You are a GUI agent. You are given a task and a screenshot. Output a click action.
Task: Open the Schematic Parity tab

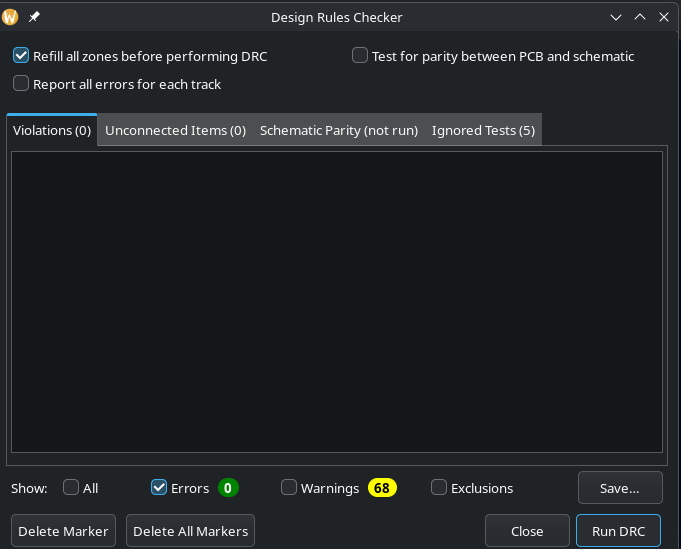pos(338,130)
